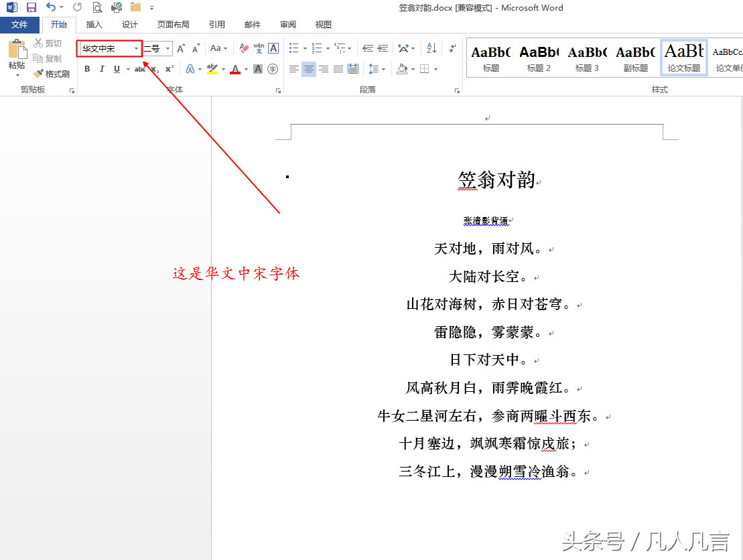Click the Decrease indent icon

click(368, 48)
